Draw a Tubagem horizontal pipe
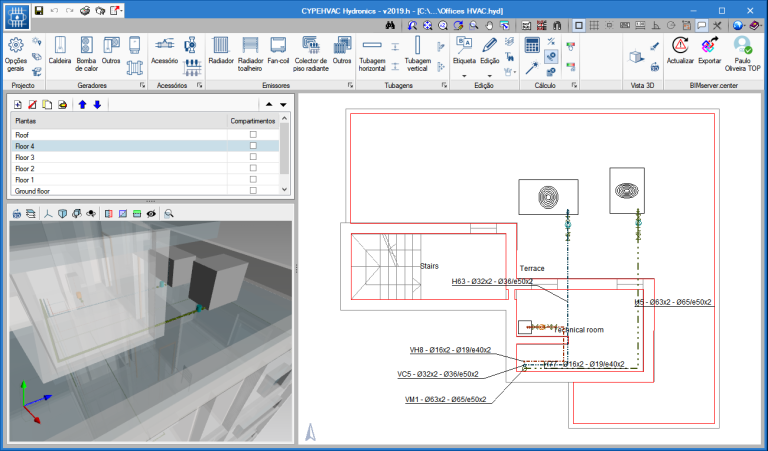Image resolution: width=768 pixels, height=451 pixels. coord(372,54)
